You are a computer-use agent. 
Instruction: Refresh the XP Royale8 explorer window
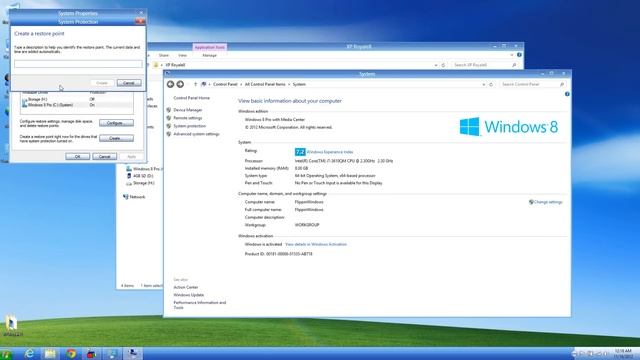coord(443,65)
